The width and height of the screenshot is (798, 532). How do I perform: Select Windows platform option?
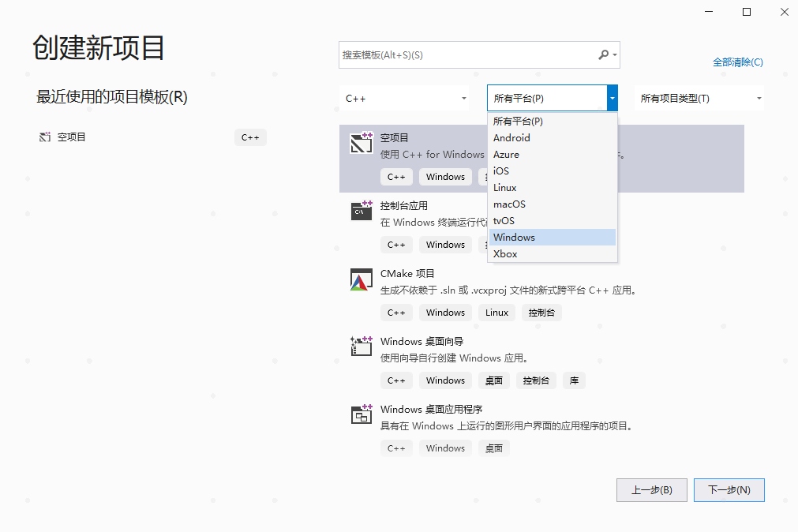[553, 238]
